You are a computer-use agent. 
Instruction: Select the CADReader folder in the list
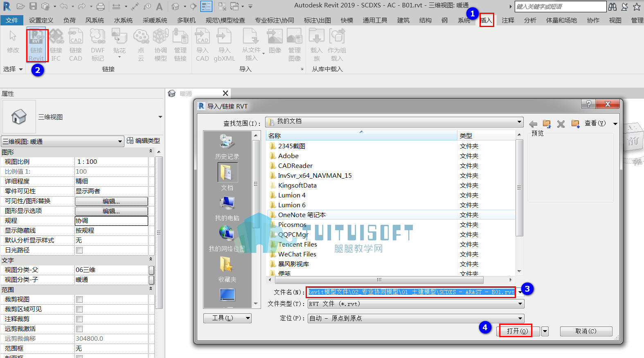pyautogui.click(x=295, y=166)
